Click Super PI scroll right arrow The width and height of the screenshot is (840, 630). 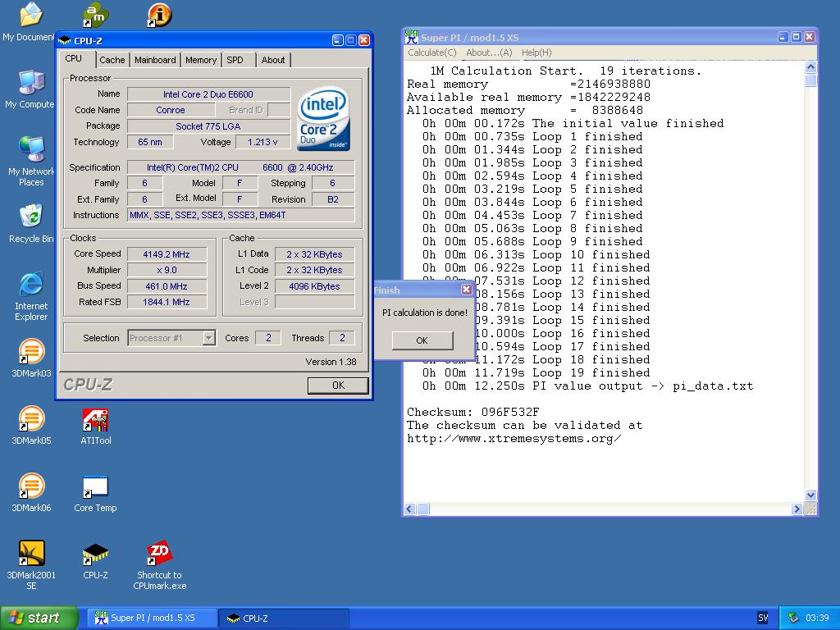point(797,509)
